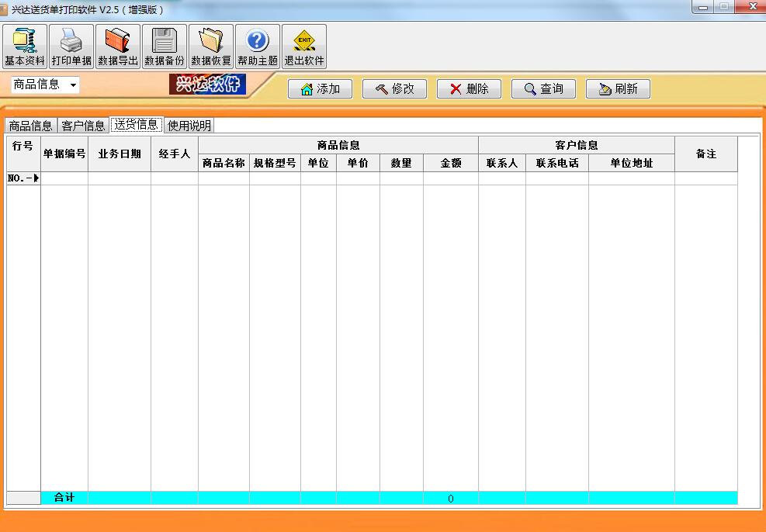Switch to the 客户信息 tab

(83, 126)
